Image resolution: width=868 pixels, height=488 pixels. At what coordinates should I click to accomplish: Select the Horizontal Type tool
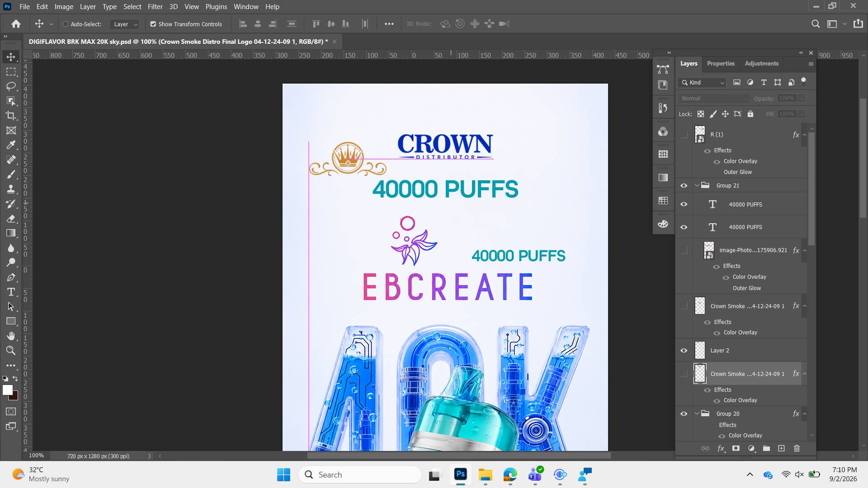pyautogui.click(x=11, y=292)
